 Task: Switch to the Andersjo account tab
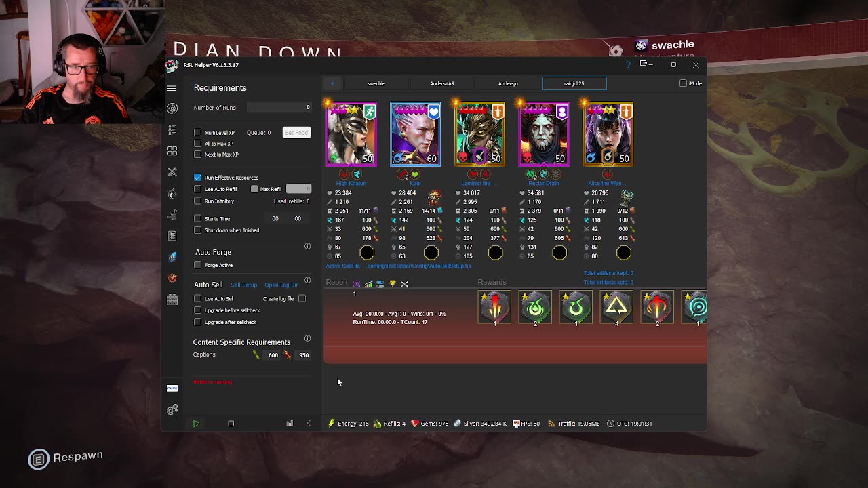(508, 83)
